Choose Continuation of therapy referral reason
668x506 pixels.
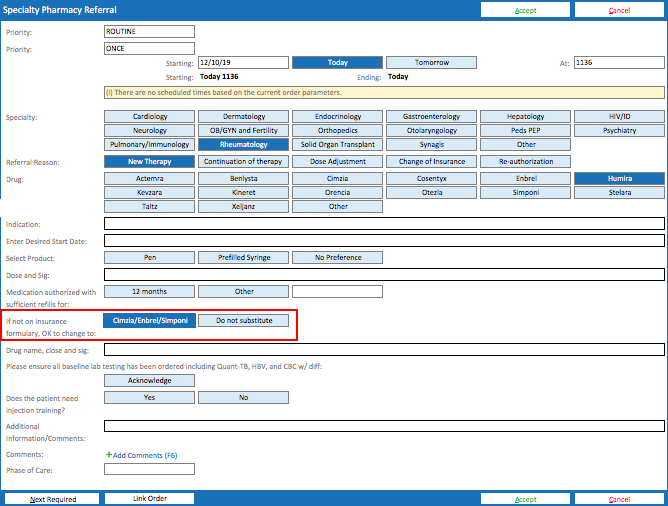[x=243, y=161]
